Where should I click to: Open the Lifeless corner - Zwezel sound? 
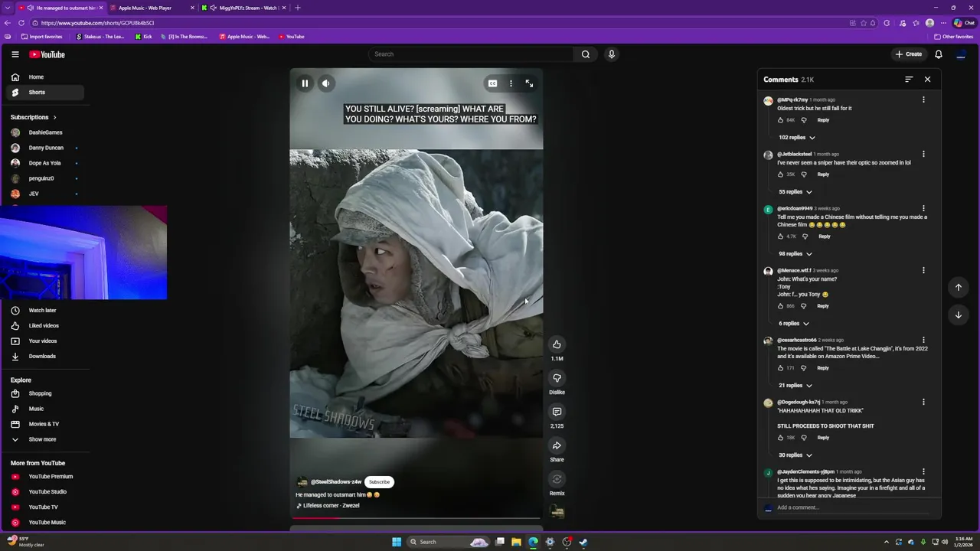[x=331, y=506]
